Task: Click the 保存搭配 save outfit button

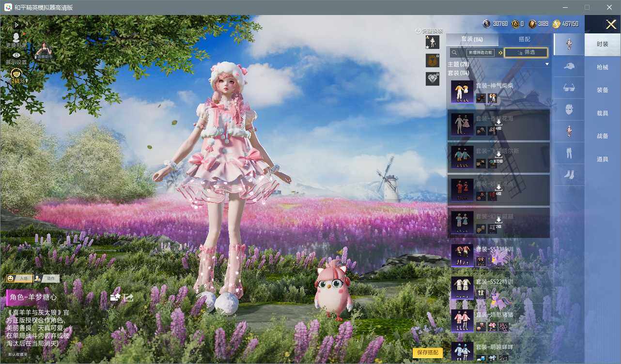Action: [x=428, y=352]
